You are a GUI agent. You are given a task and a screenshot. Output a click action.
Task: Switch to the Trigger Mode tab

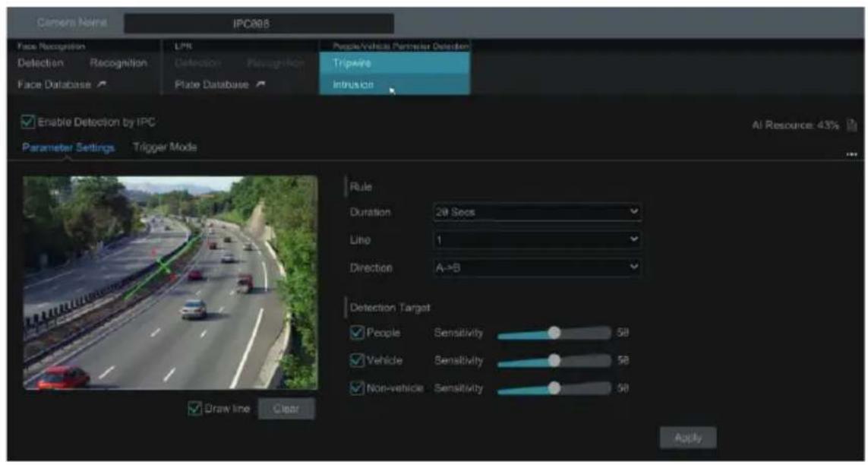click(165, 148)
